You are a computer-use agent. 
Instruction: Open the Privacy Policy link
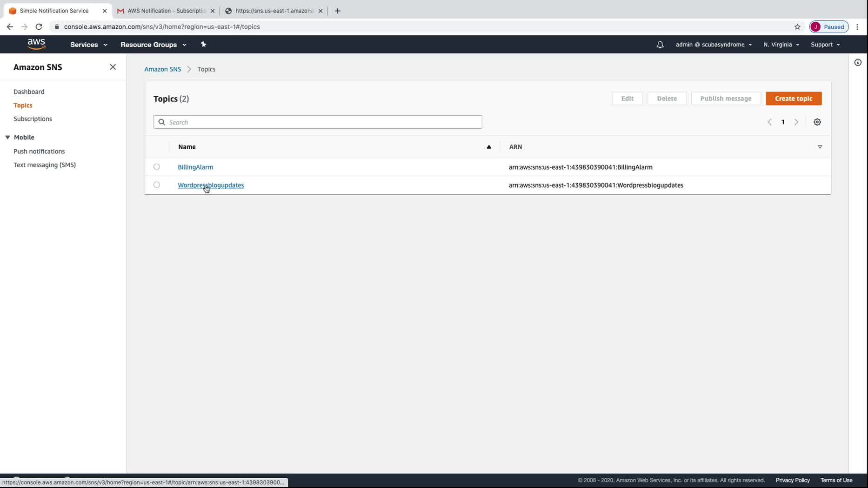(793, 481)
